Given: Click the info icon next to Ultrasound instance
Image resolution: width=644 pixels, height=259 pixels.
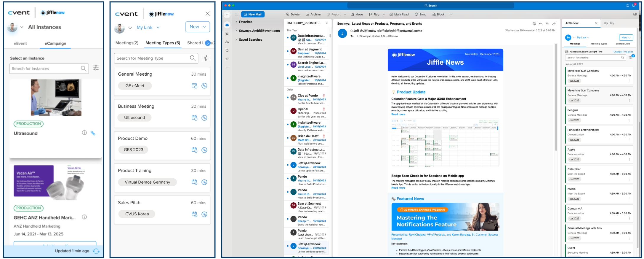Looking at the screenshot, I should tap(84, 133).
